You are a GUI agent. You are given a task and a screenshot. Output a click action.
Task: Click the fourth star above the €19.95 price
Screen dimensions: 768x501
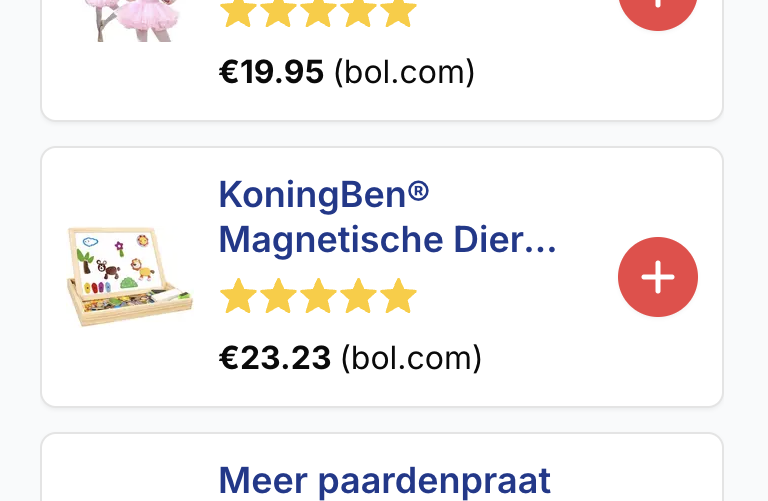(x=358, y=13)
